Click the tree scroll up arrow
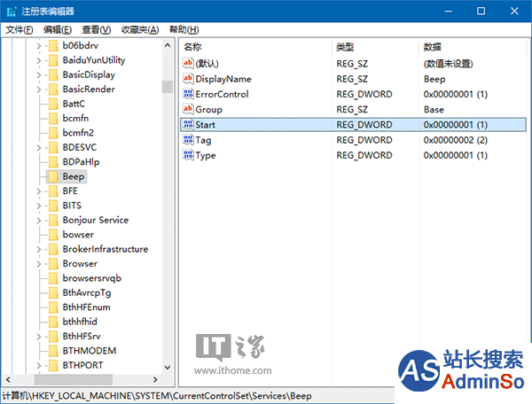Viewport: 532px width, 404px height. tap(168, 45)
